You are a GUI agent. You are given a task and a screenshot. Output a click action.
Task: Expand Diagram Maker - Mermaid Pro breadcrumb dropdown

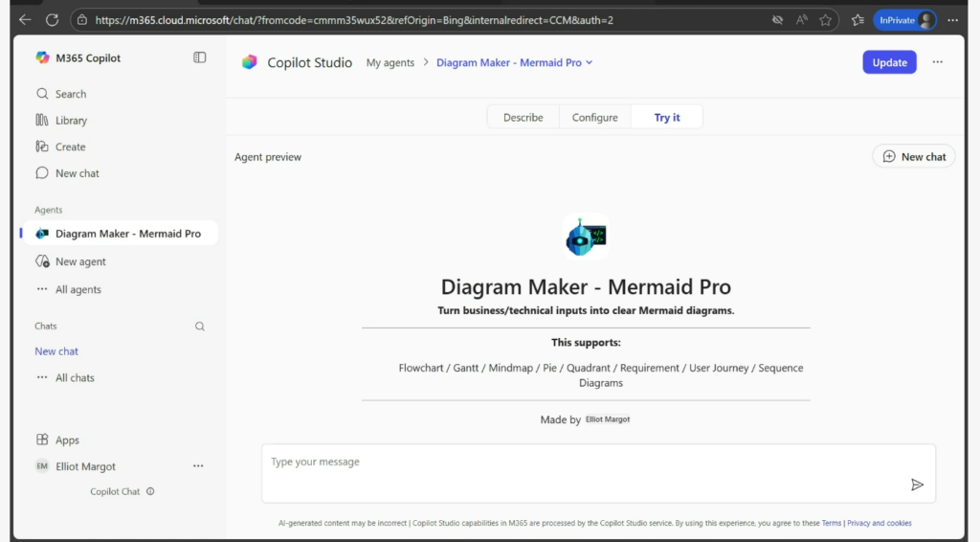pos(589,63)
